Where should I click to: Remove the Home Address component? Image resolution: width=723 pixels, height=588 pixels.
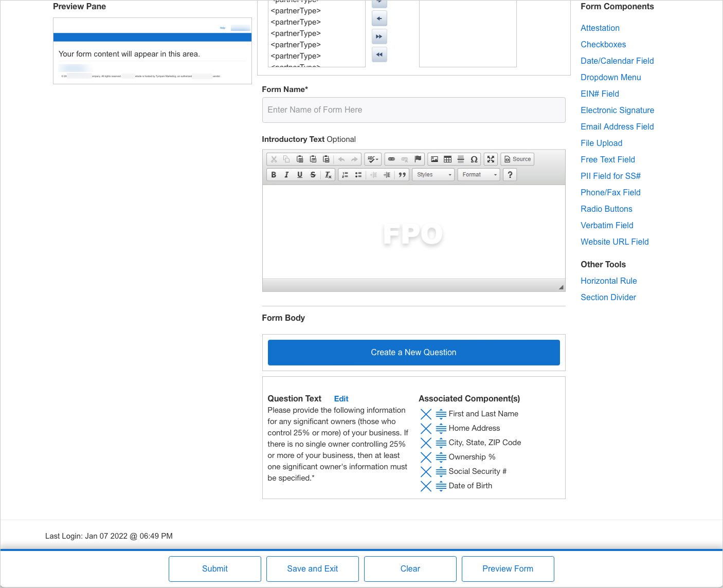point(426,429)
